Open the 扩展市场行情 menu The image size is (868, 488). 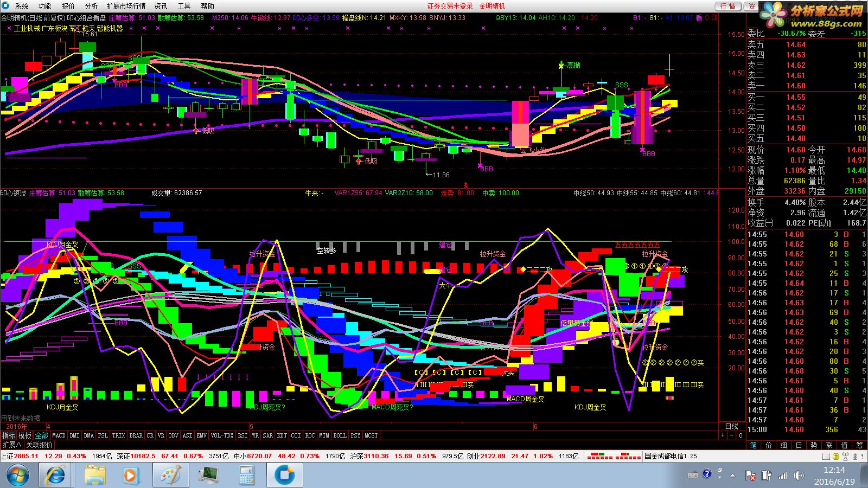(x=126, y=6)
